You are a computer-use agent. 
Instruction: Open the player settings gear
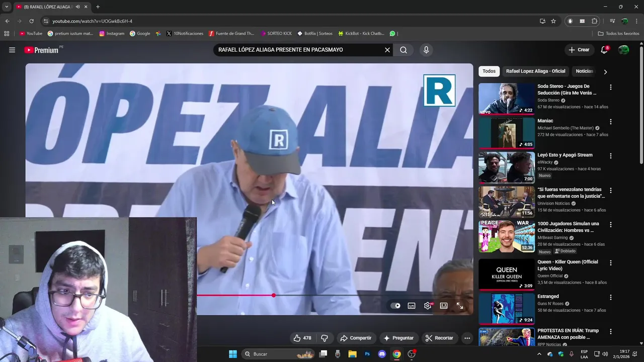coord(428,306)
